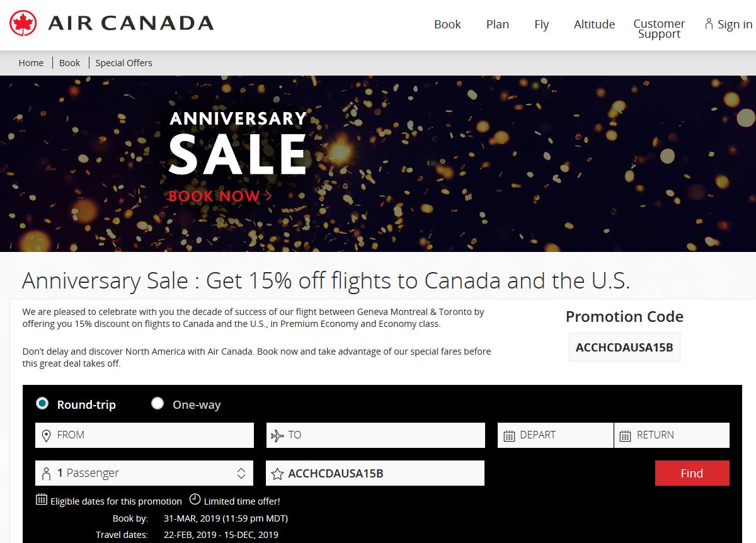Open the Book menu in top navigation

(x=447, y=25)
